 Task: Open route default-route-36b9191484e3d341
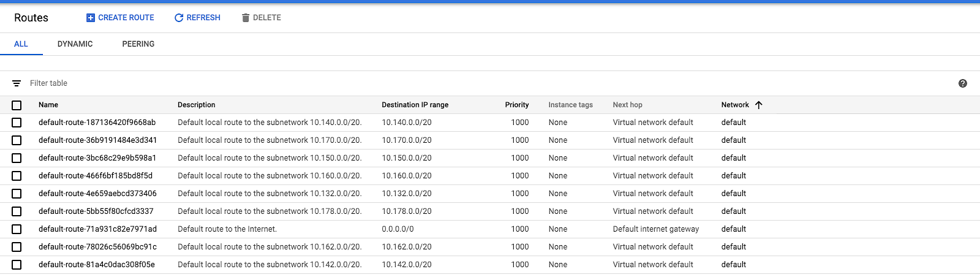(98, 140)
